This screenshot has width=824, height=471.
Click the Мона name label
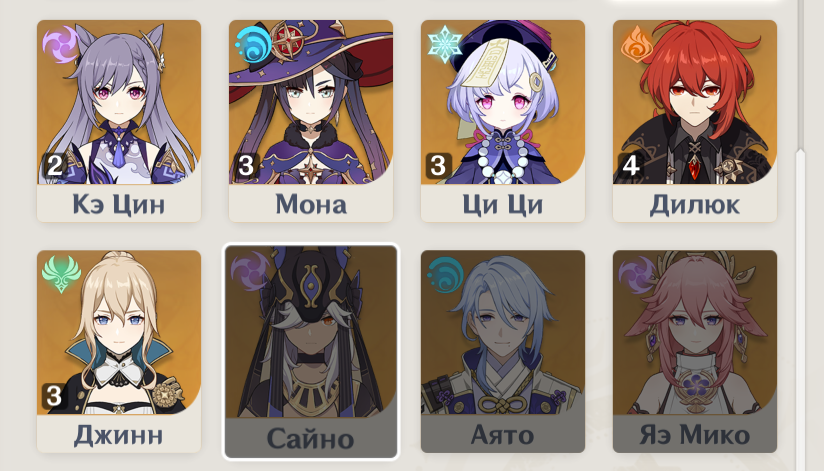pyautogui.click(x=311, y=205)
